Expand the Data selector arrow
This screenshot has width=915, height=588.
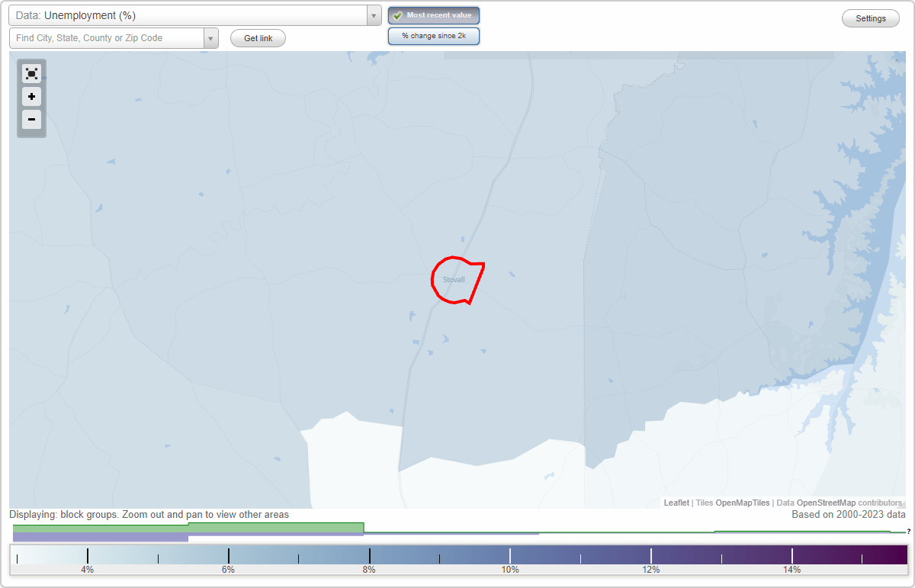(x=374, y=15)
